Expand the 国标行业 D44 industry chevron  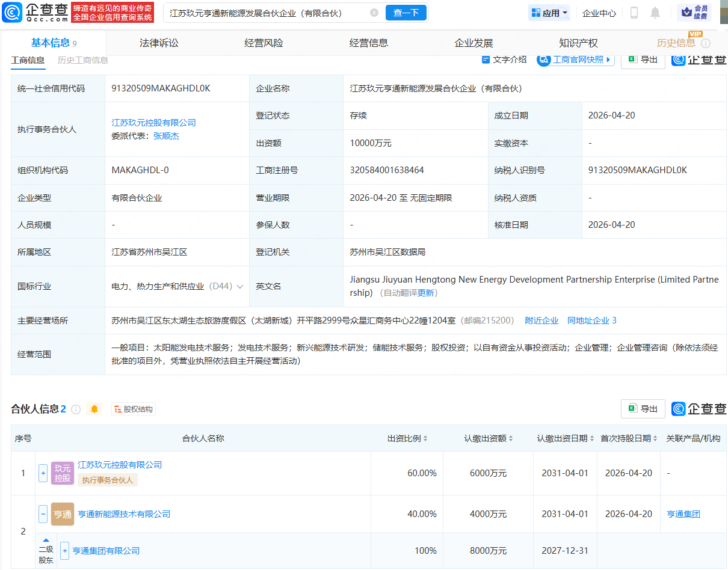point(239,287)
